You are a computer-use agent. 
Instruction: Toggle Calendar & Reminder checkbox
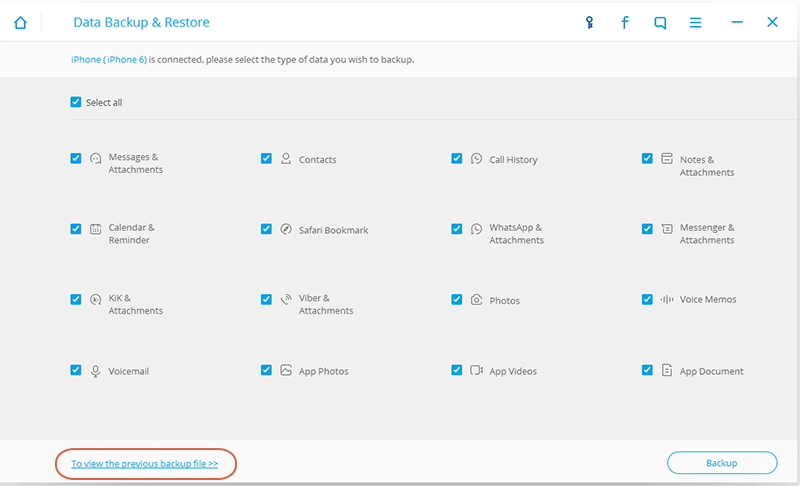pos(76,228)
